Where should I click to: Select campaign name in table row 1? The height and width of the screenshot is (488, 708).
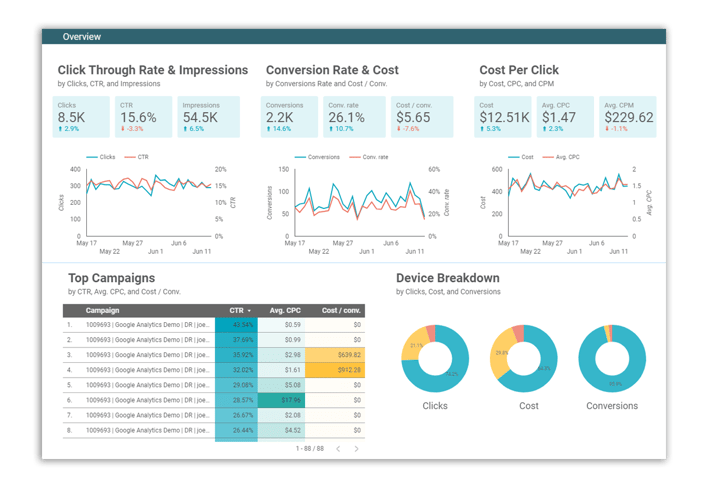[x=148, y=325]
